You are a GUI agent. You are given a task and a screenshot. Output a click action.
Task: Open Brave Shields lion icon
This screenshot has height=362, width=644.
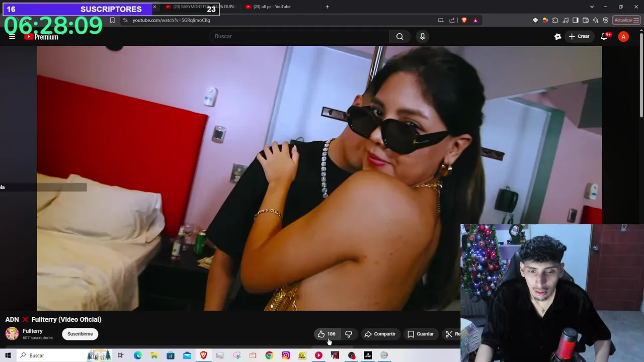(464, 20)
